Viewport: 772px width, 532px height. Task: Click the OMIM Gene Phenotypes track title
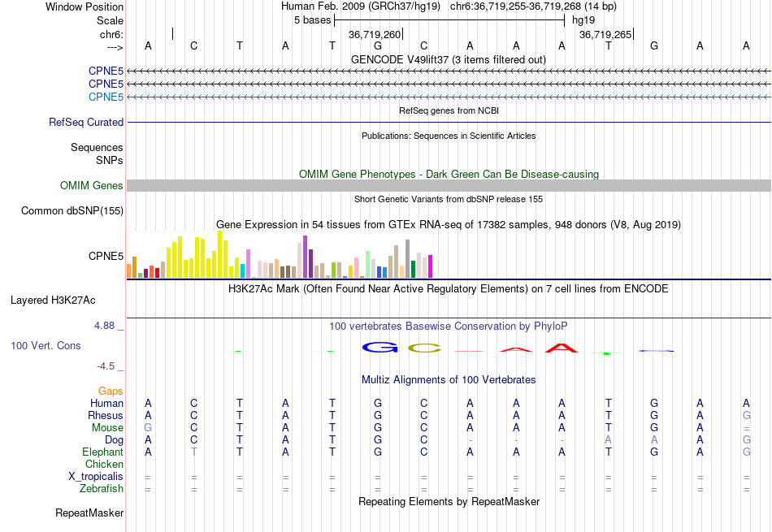(449, 174)
